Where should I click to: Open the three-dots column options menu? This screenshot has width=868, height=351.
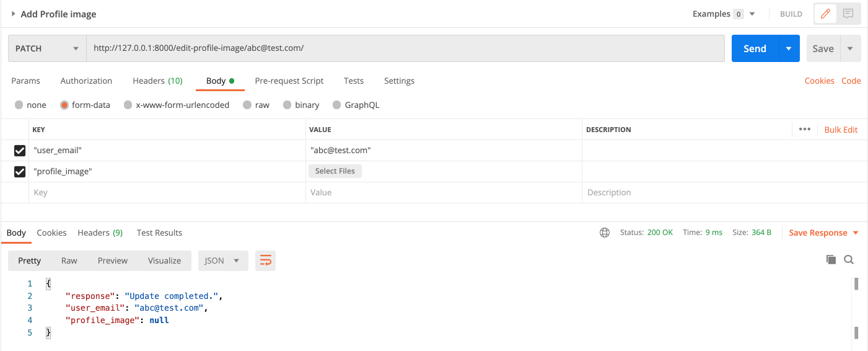(805, 129)
